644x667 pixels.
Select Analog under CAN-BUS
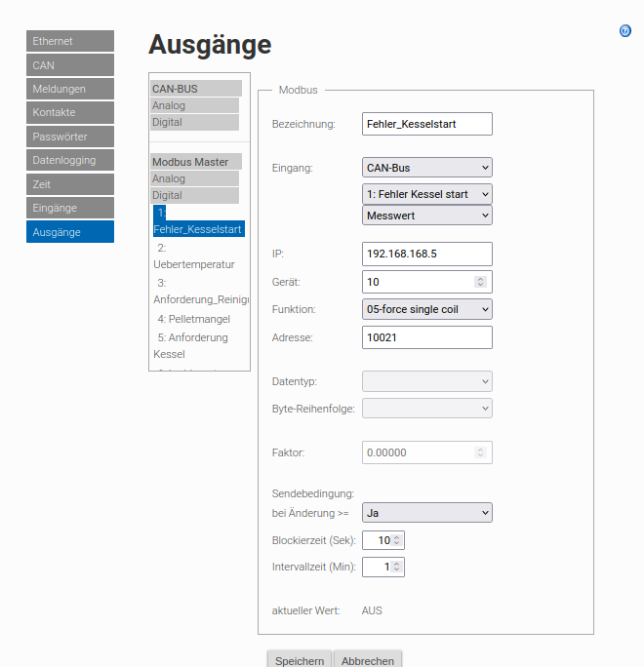point(194,105)
